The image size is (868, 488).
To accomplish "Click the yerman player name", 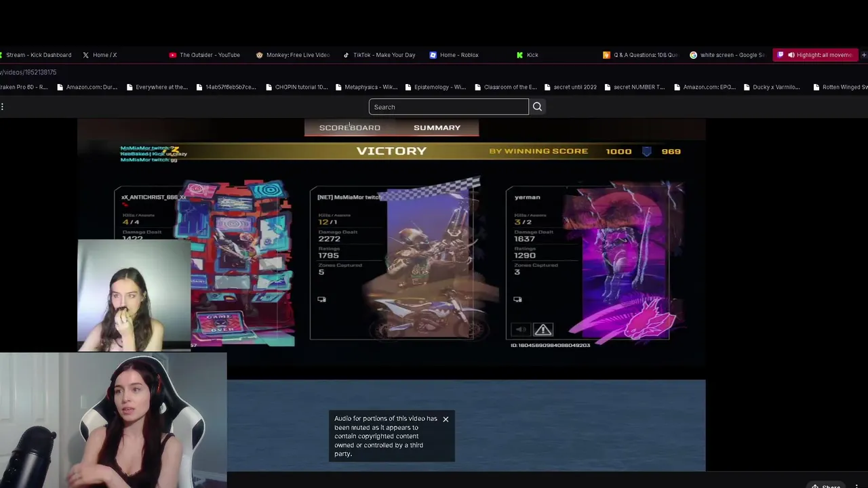I will (x=527, y=197).
